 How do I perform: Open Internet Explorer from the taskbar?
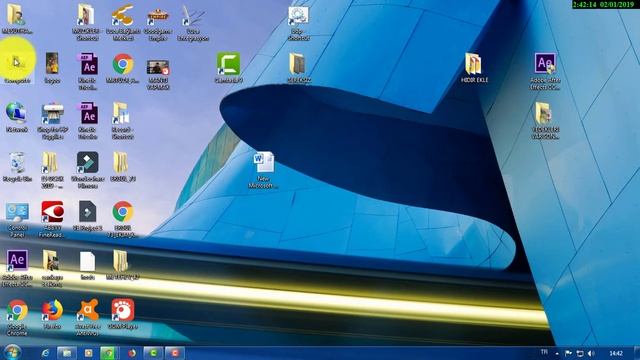pos(45,353)
